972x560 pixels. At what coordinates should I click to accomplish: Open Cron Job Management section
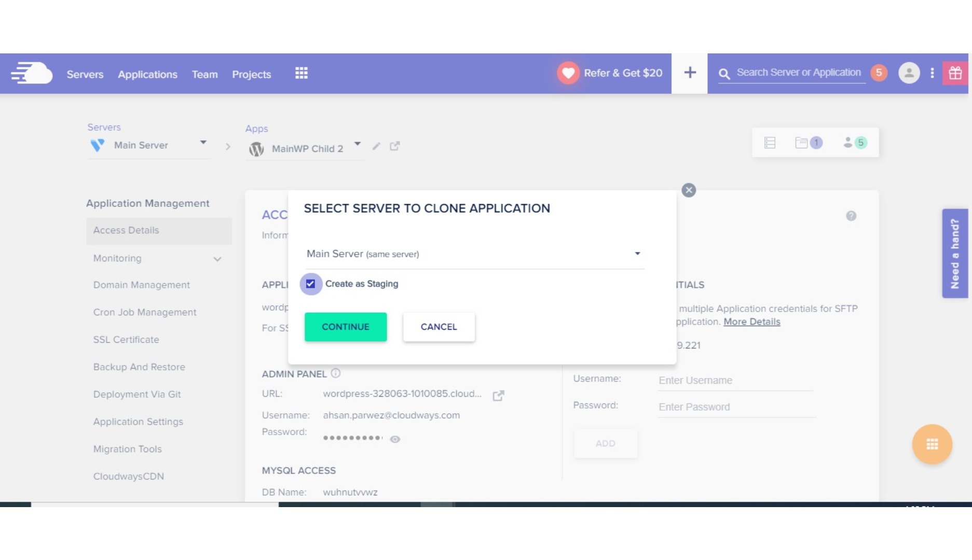coord(145,312)
